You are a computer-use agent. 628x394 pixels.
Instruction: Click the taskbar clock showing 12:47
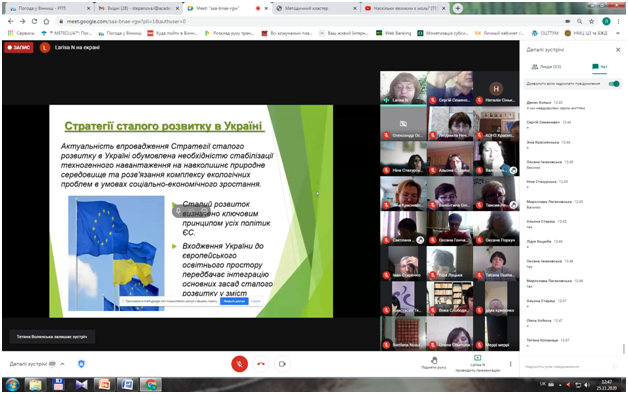[606, 385]
